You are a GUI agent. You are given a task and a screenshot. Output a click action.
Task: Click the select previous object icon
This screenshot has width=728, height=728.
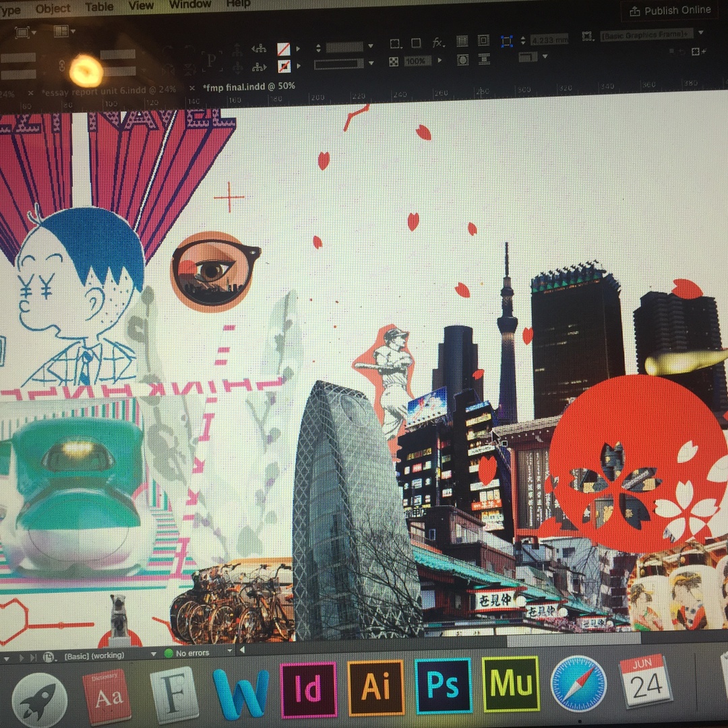[x=259, y=48]
